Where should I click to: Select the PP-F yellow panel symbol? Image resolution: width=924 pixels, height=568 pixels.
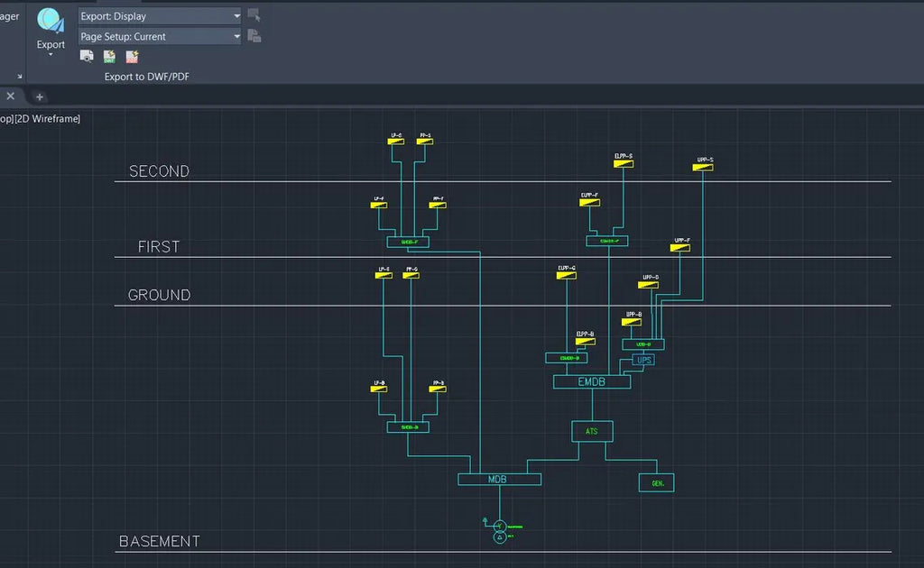coord(438,205)
